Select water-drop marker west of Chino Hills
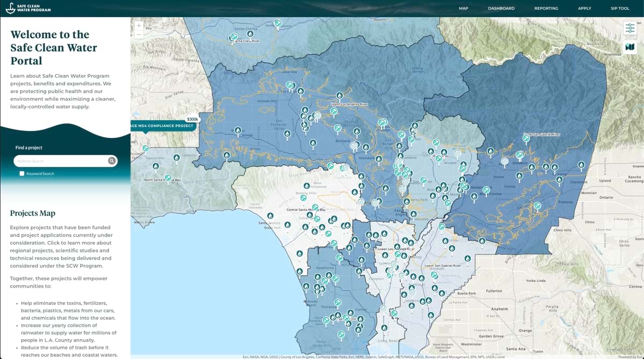The width and height of the screenshot is (644, 359). click(482, 242)
